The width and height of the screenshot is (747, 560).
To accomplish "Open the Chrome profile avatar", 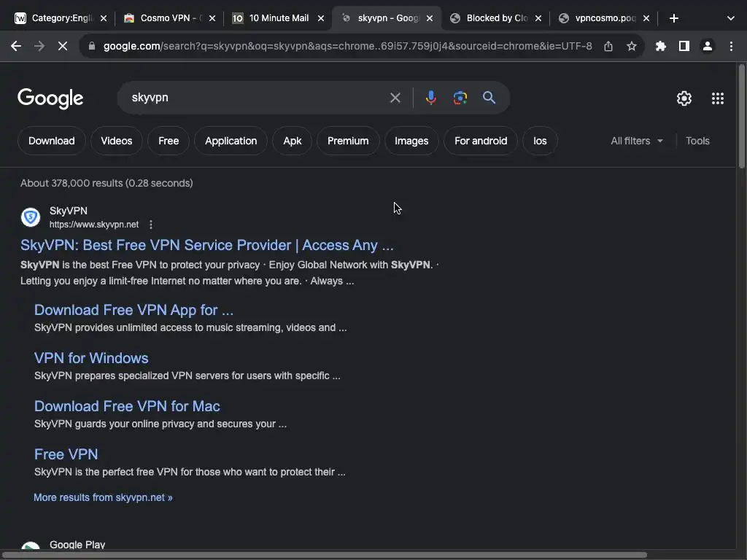I will point(708,46).
